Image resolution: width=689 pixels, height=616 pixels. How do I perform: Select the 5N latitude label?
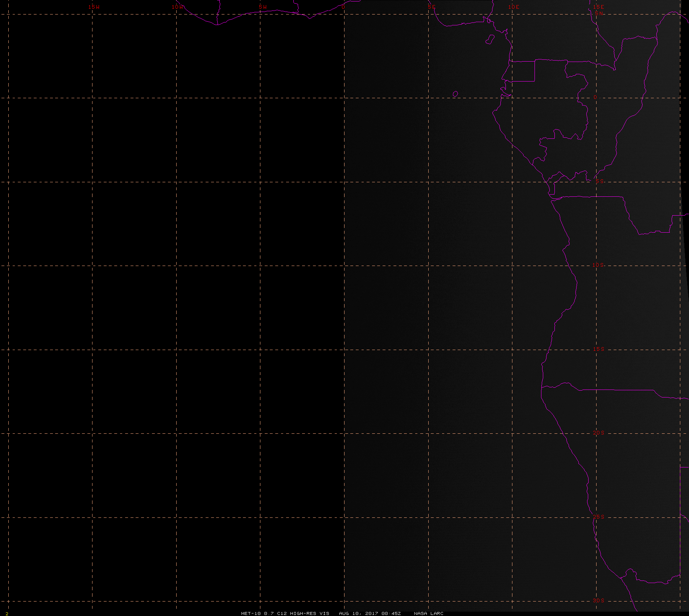599,13
